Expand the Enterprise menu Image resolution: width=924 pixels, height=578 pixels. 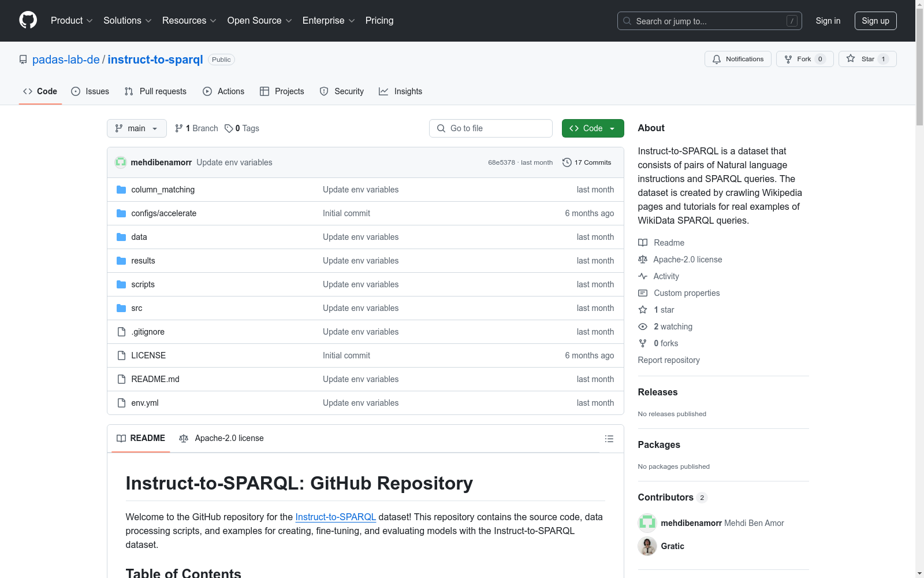coord(329,21)
